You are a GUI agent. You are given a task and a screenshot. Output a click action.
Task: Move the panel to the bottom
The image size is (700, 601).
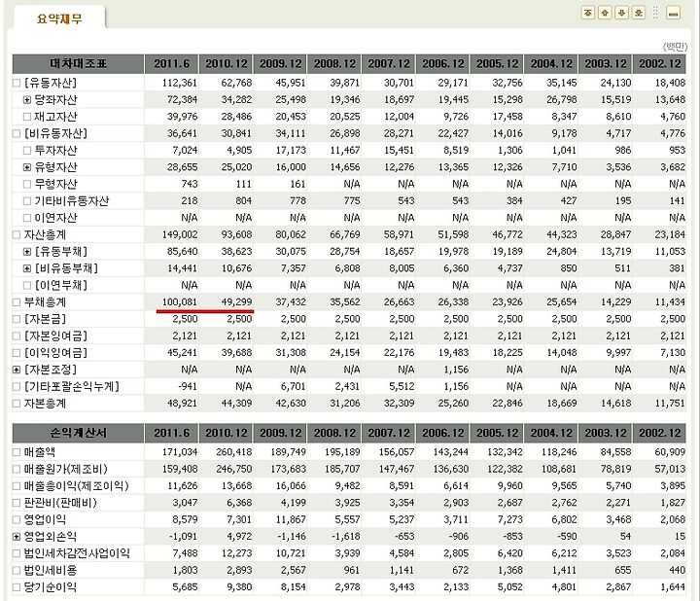point(639,13)
